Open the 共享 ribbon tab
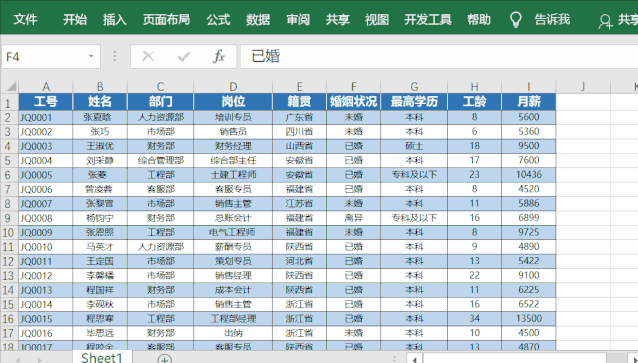Viewport: 638px width, 363px height. 337,19
